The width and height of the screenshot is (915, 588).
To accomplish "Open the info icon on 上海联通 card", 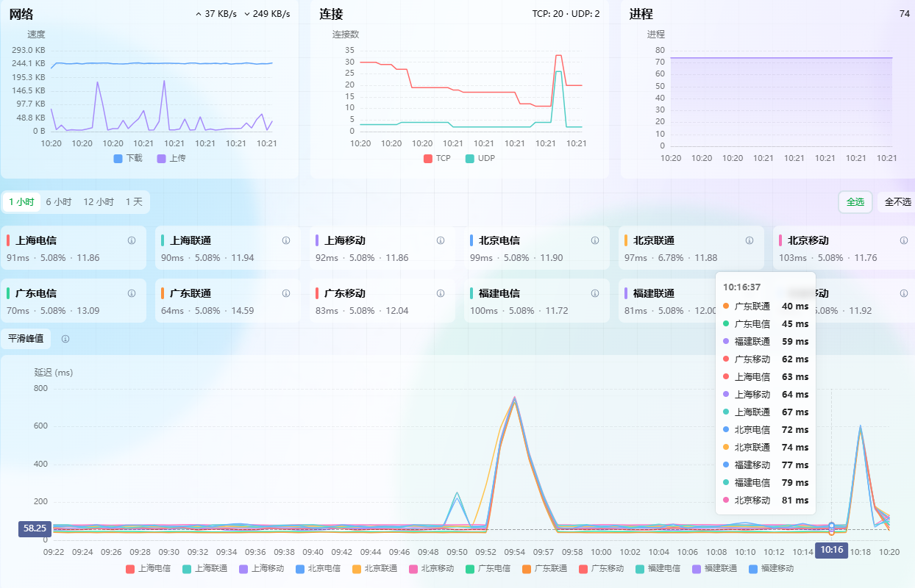I will [286, 240].
